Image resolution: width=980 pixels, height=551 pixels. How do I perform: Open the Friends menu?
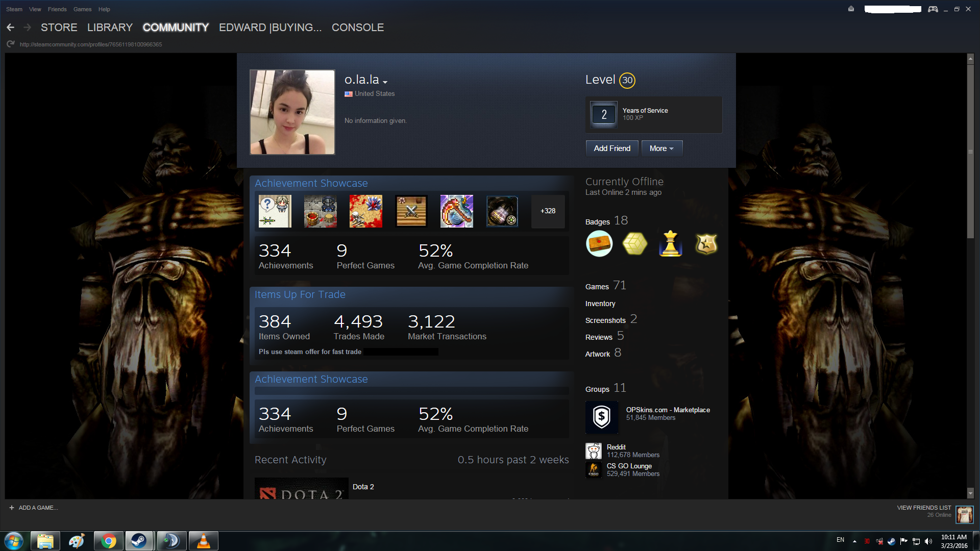click(57, 9)
